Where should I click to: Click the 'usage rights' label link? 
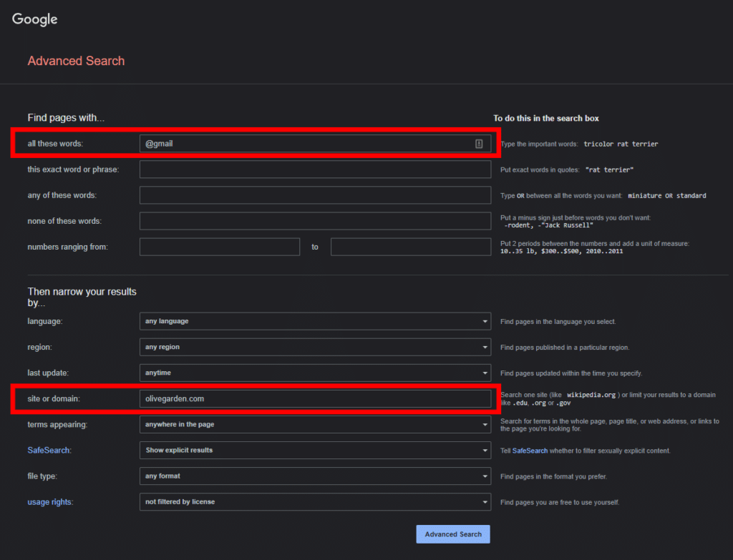(x=49, y=502)
